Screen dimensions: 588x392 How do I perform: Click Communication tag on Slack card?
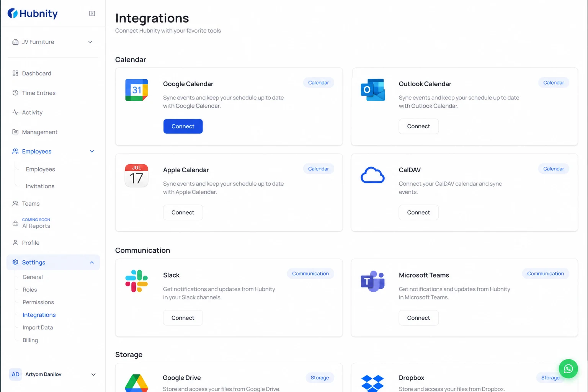[x=310, y=274]
